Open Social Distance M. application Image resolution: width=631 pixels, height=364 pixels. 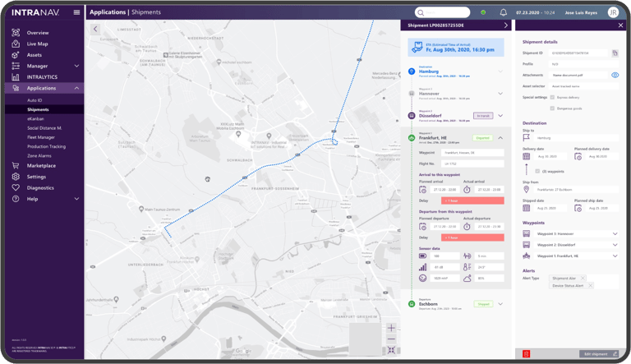click(x=44, y=128)
